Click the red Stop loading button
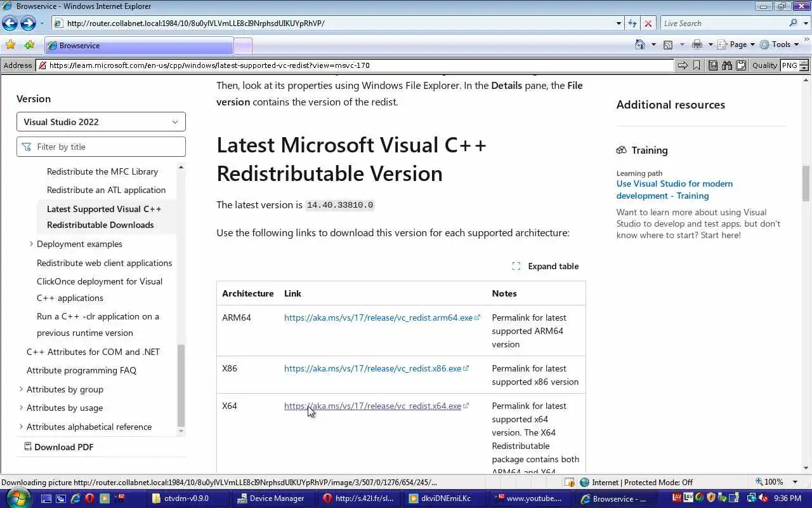The image size is (812, 508). (648, 23)
